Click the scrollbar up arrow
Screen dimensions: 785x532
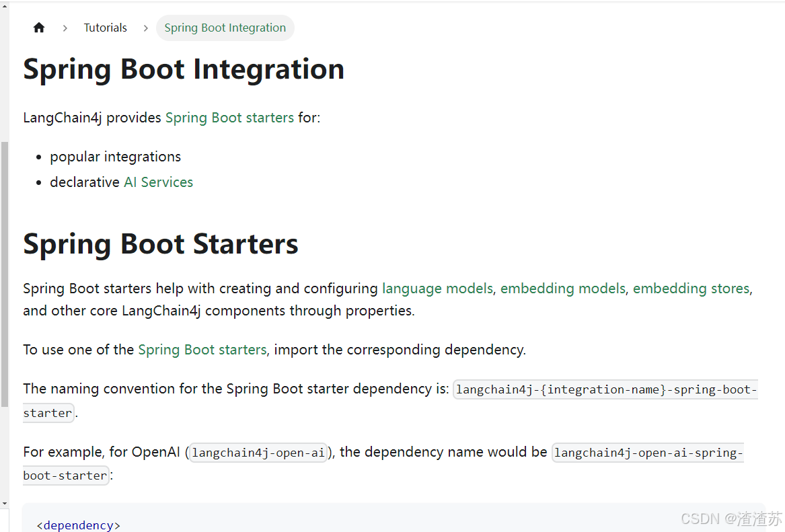tap(5, 6)
